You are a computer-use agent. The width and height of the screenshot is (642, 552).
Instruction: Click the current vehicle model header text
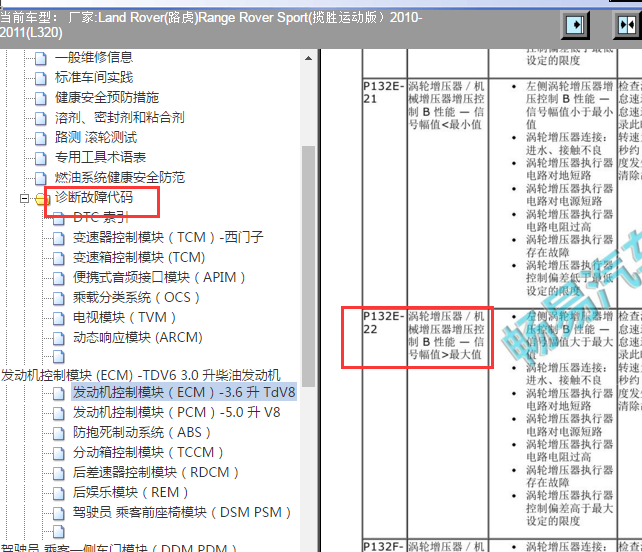[211, 25]
